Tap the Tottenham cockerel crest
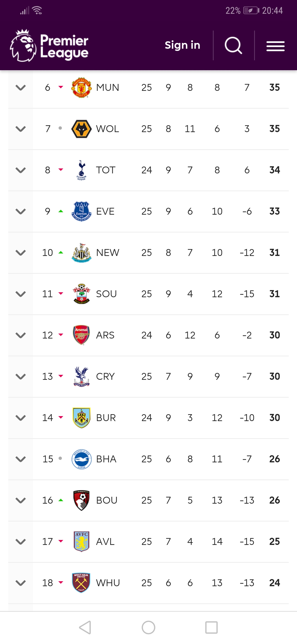The width and height of the screenshot is (297, 644). coord(81,170)
